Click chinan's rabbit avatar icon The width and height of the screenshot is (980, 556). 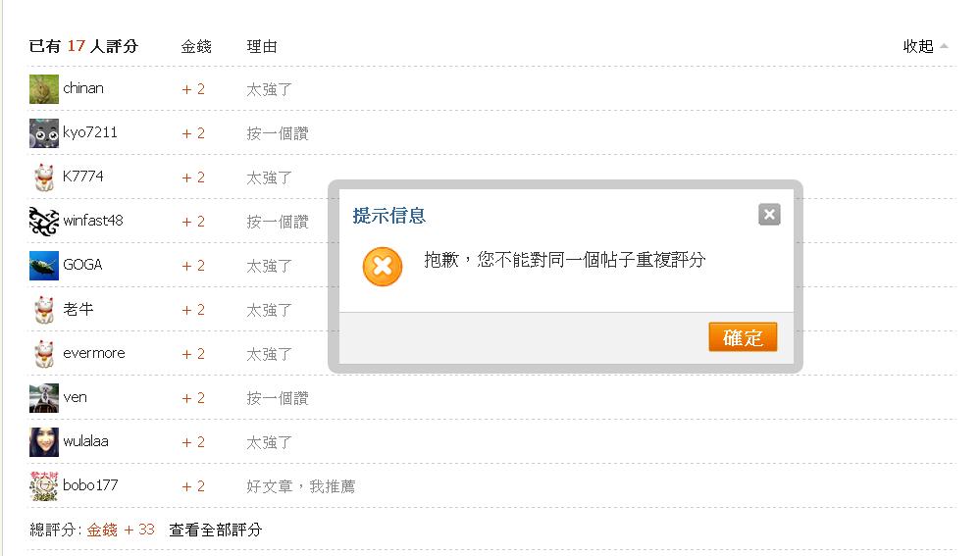44,89
